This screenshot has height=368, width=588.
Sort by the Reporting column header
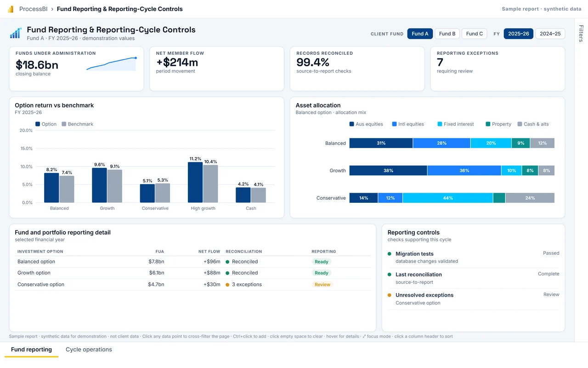(x=324, y=252)
